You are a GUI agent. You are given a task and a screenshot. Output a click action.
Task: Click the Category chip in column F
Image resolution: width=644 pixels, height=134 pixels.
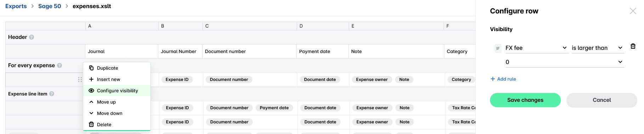(x=461, y=80)
